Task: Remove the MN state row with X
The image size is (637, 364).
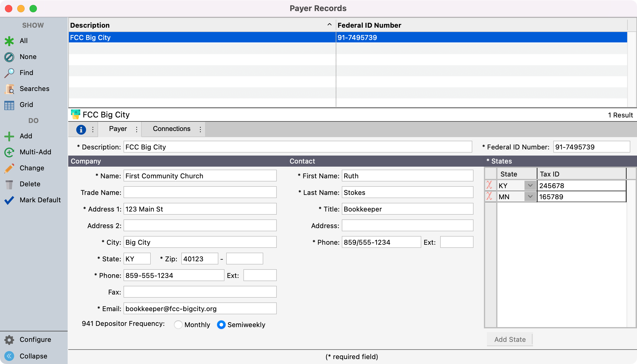Action: coord(489,196)
